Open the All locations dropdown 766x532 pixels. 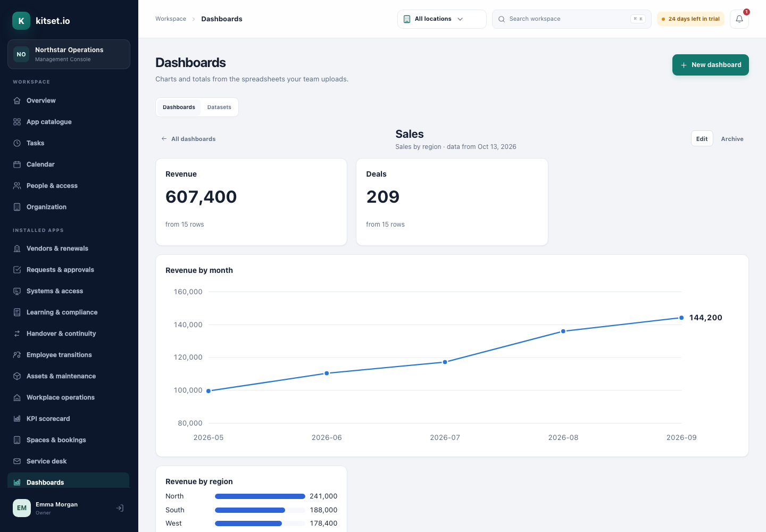click(442, 19)
